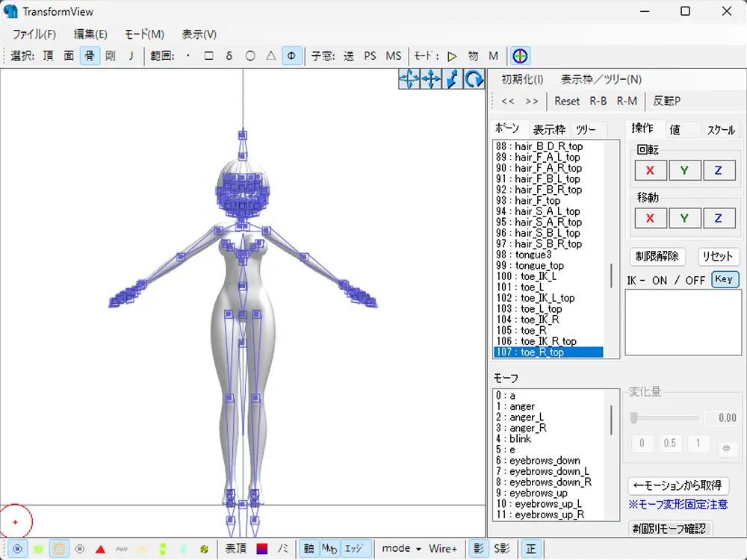Open the 初期化(I) menu

tap(522, 79)
